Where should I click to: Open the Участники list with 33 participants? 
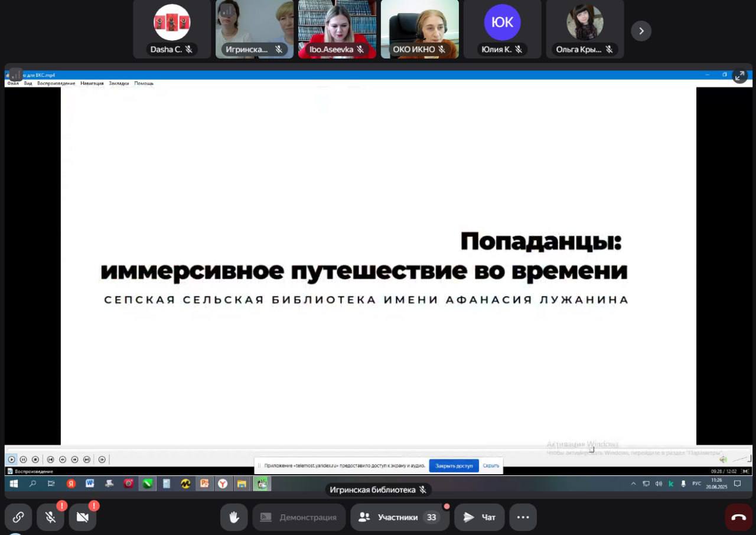(399, 517)
